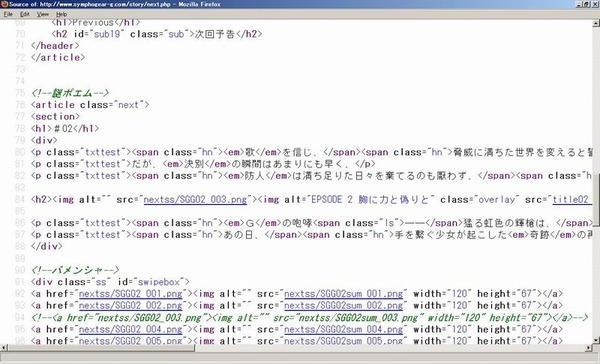Click the <h1>#02</h1> line
This screenshot has width=600, height=364.
pos(65,128)
